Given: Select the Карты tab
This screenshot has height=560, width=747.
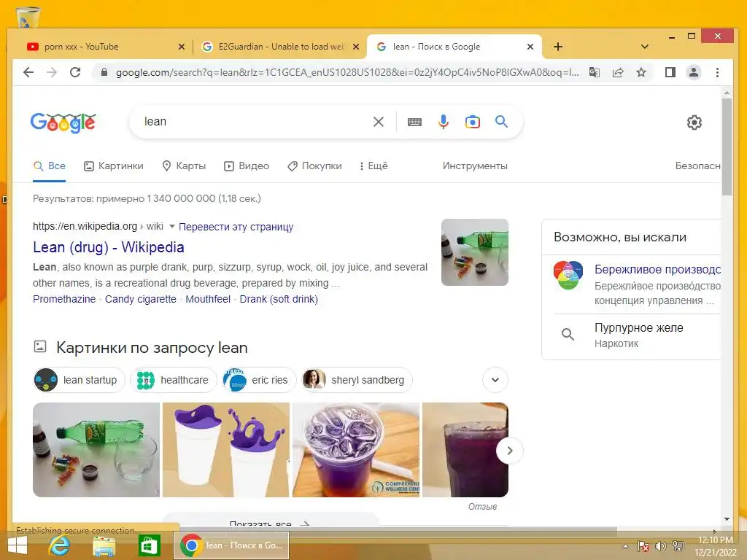Looking at the screenshot, I should click(184, 166).
